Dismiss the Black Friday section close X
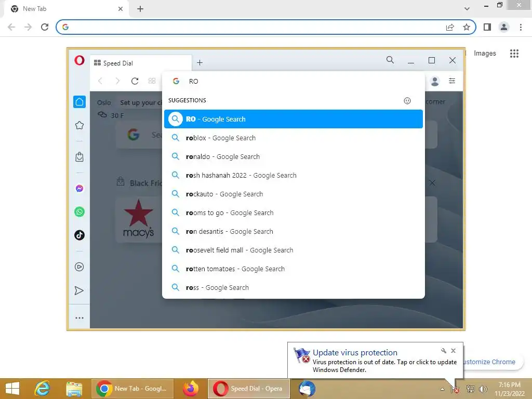Image resolution: width=532 pixels, height=399 pixels. coord(432,183)
